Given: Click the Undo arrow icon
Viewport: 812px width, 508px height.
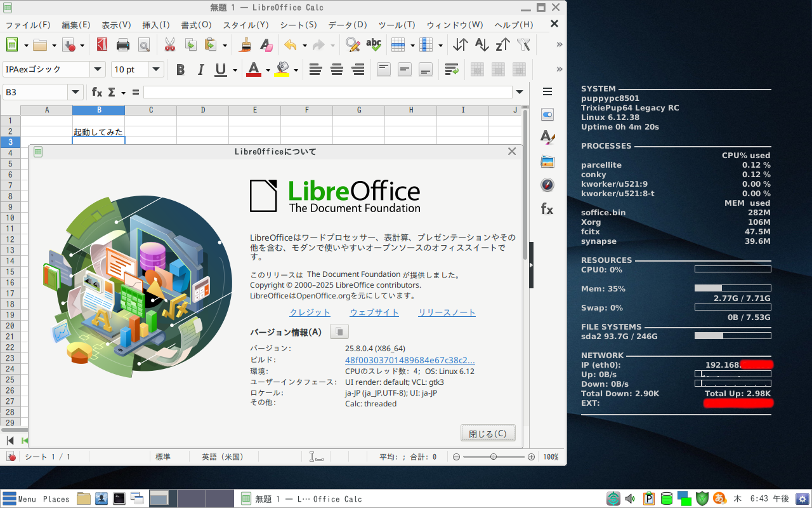Looking at the screenshot, I should coord(291,44).
